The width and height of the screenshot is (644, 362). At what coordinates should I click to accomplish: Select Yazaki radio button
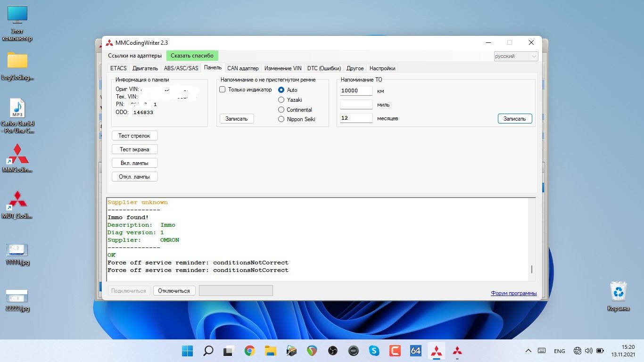(281, 99)
